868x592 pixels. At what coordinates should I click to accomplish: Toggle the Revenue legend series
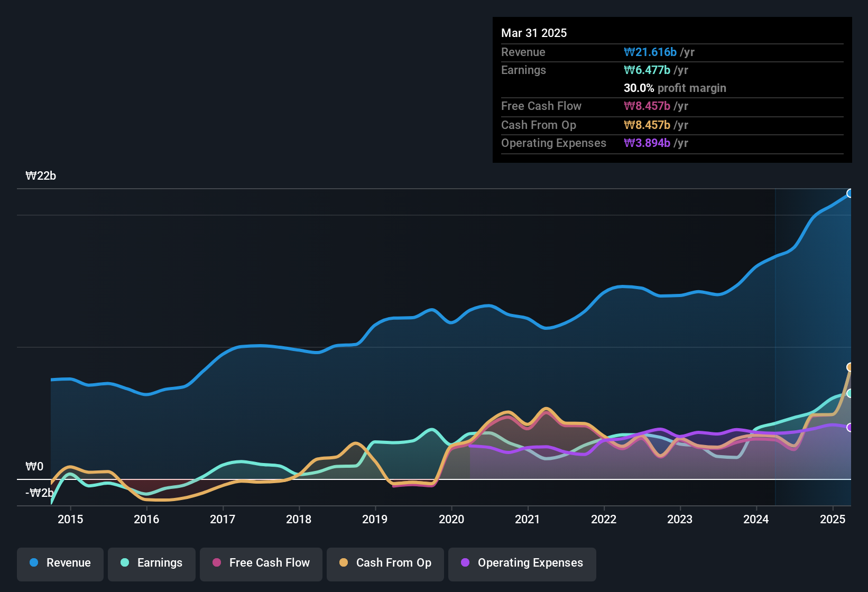click(60, 563)
